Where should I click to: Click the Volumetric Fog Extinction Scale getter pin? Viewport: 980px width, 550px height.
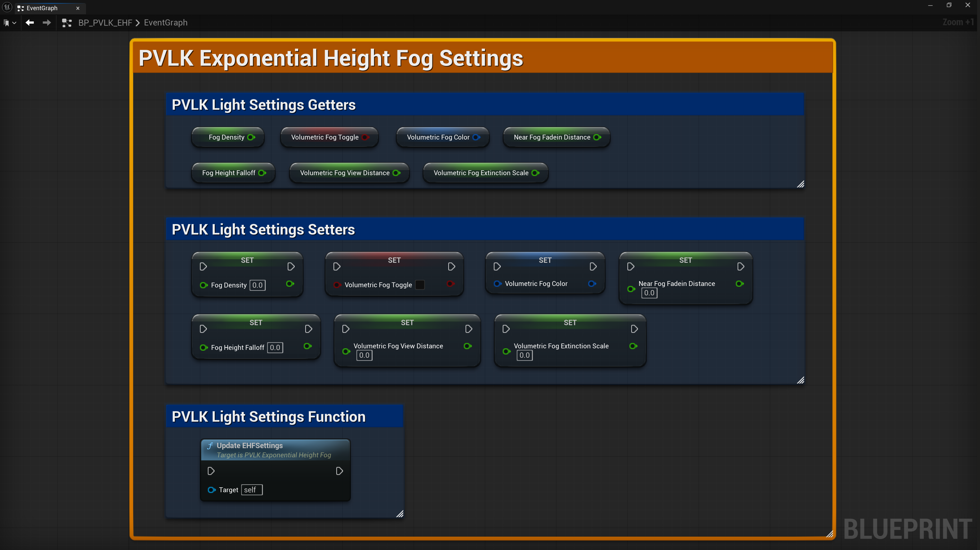click(x=535, y=173)
